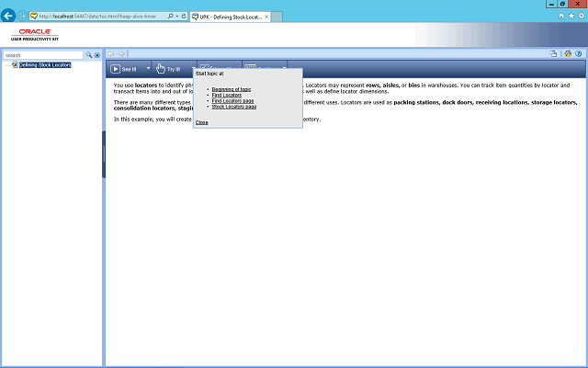Open the See It! dropdown arrow
This screenshot has width=588, height=368.
[148, 68]
